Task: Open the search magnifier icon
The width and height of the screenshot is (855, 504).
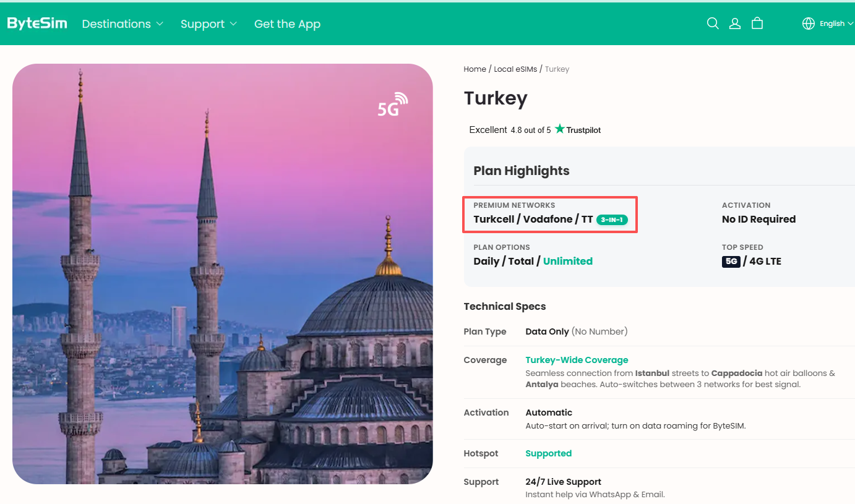Action: coord(713,23)
